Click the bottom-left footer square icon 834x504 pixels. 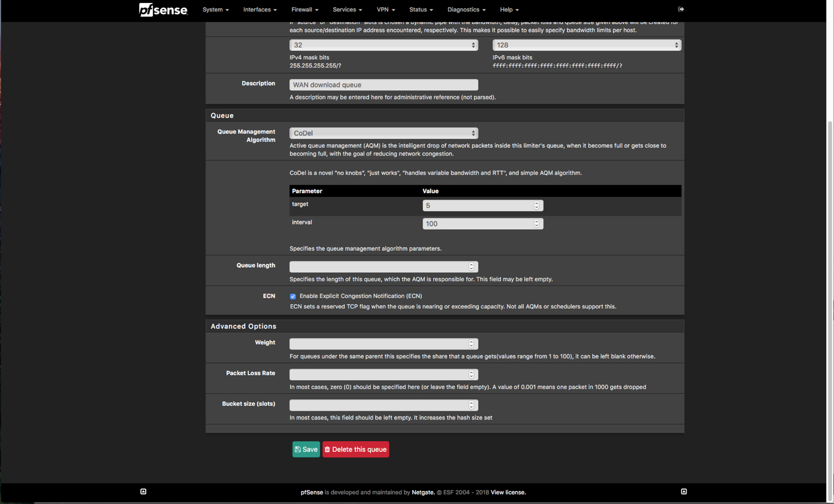[143, 491]
